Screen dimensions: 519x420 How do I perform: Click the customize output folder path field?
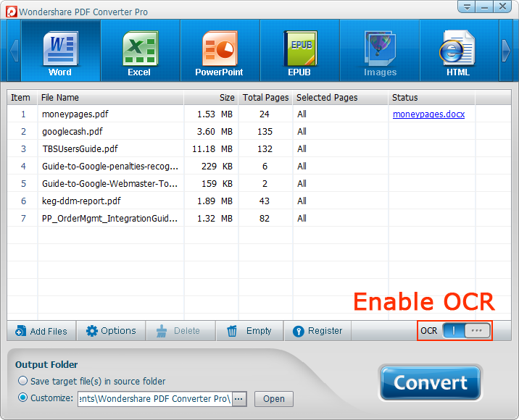point(154,398)
